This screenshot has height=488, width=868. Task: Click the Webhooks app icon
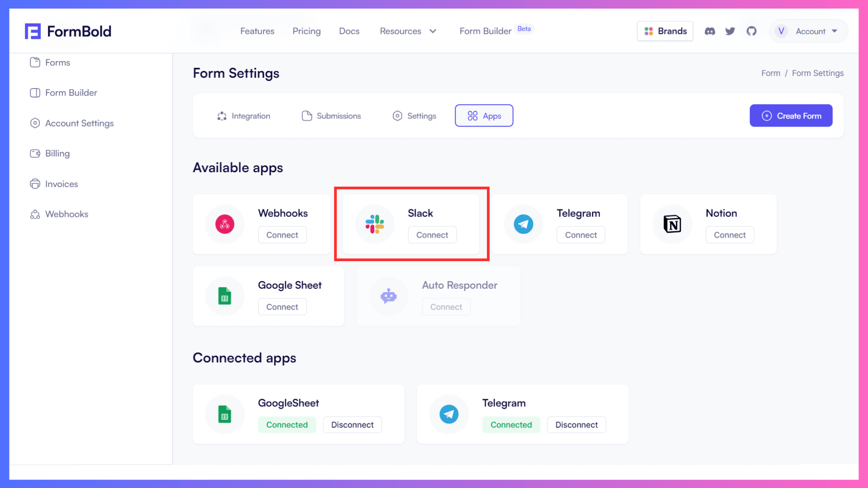point(225,224)
